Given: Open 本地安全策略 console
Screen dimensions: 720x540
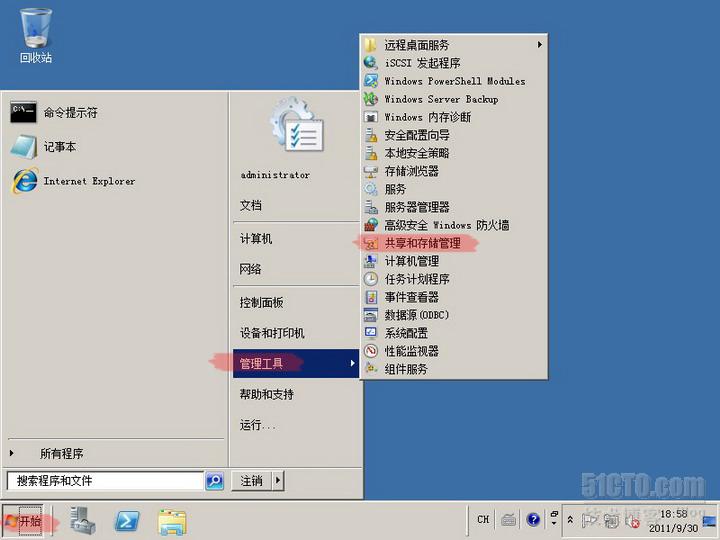Looking at the screenshot, I should pyautogui.click(x=454, y=153).
